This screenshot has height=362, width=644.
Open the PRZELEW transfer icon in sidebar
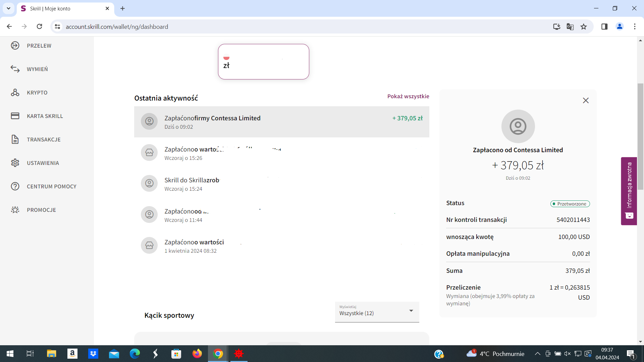[x=15, y=46]
